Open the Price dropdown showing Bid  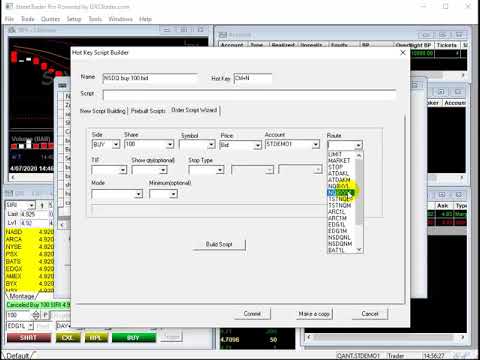257,145
